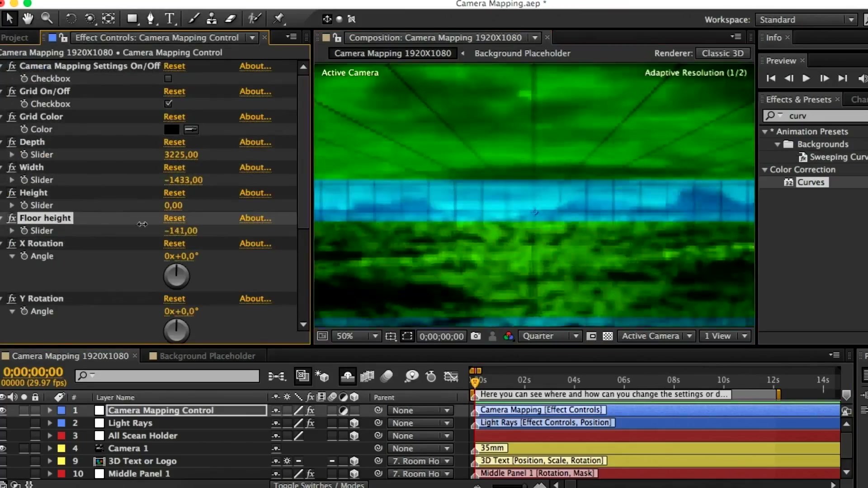This screenshot has width=868, height=488.
Task: Select the Pan Behind anchor tool
Action: click(x=108, y=19)
